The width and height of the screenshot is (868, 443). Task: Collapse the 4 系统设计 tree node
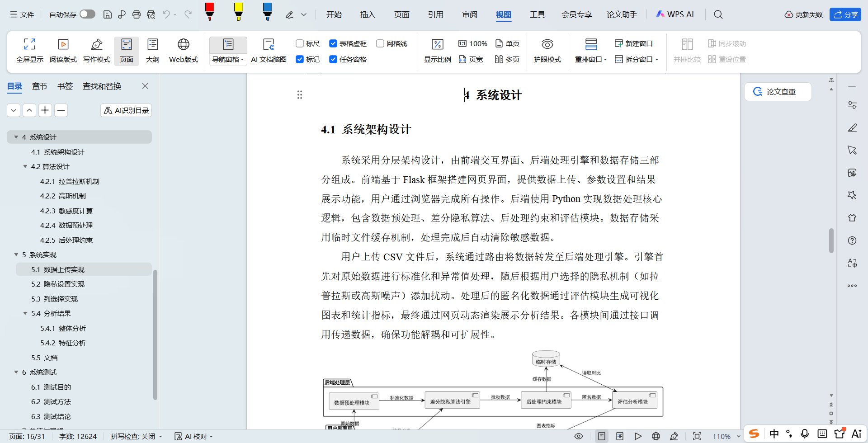pos(16,137)
